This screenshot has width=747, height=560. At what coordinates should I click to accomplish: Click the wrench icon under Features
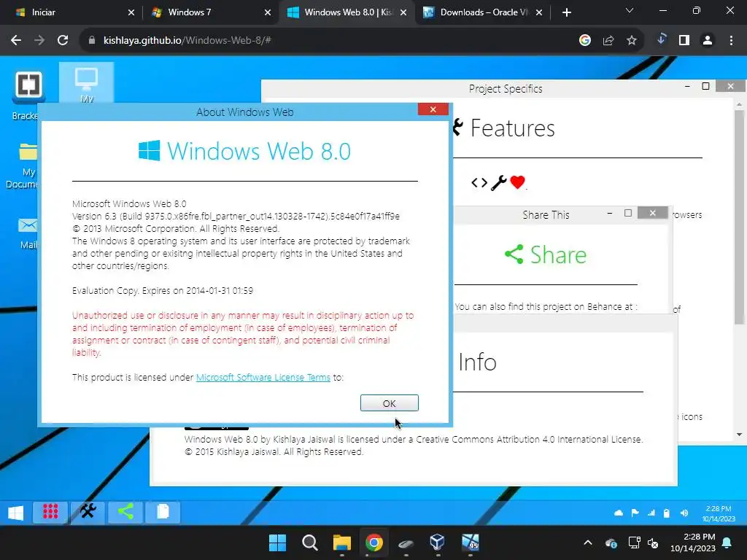pyautogui.click(x=498, y=183)
